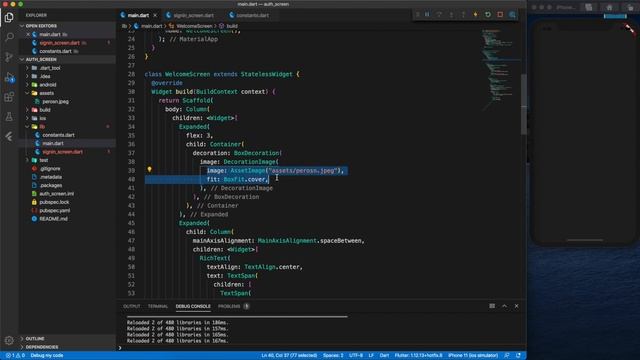Open the Debug Console tab
The image size is (640, 360).
click(x=193, y=306)
